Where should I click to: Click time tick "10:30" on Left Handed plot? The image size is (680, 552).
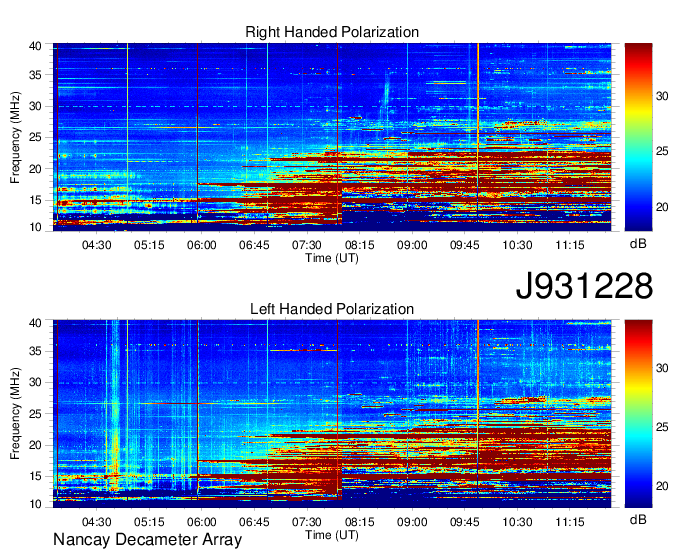point(517,522)
